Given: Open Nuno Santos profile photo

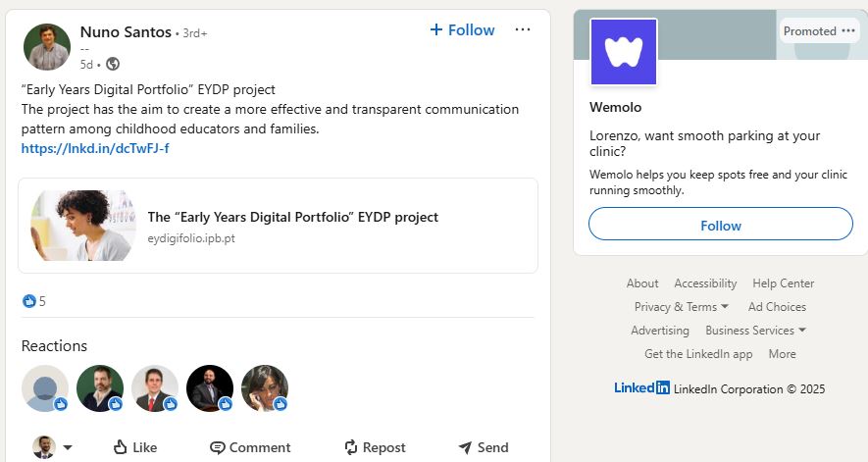Looking at the screenshot, I should (x=46, y=47).
